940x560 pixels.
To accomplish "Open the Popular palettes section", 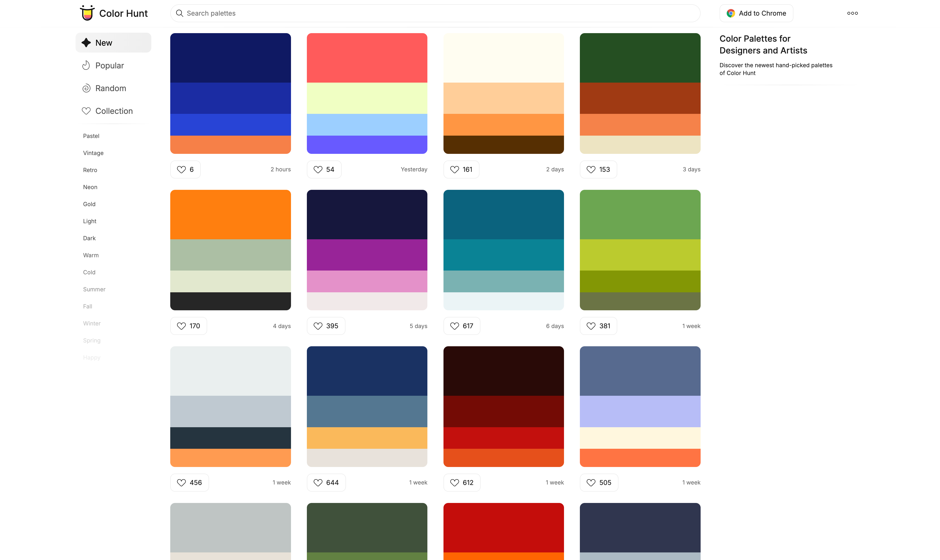I will point(109,66).
